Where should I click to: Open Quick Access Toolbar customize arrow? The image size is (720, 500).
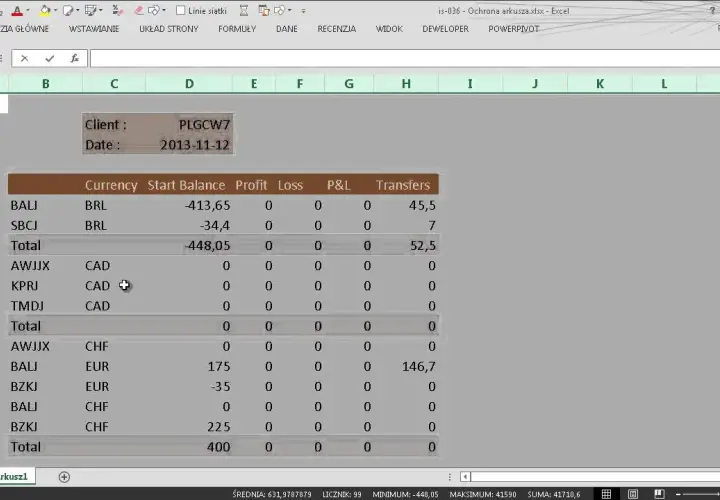(303, 11)
